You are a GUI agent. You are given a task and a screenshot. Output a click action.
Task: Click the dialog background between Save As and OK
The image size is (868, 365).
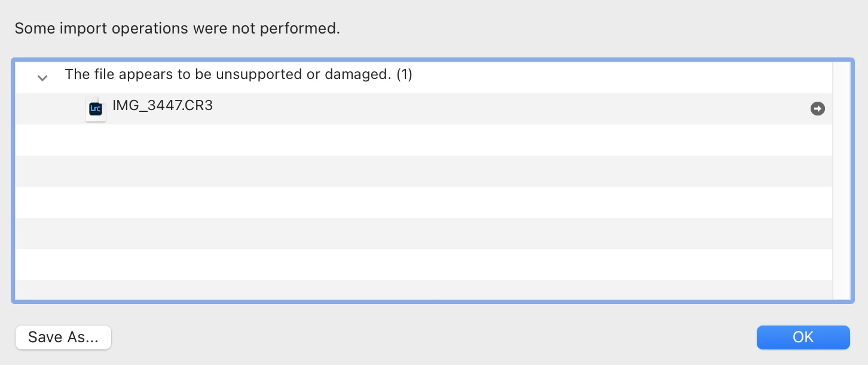[x=430, y=337]
